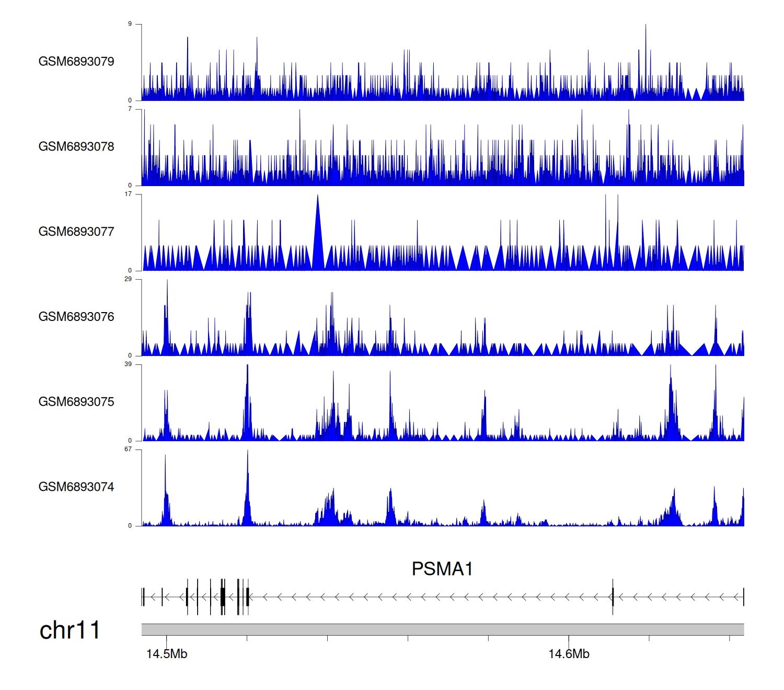Image resolution: width=784 pixels, height=690 pixels.
Task: Click the y-axis maximum value 17
Action: pyautogui.click(x=128, y=194)
